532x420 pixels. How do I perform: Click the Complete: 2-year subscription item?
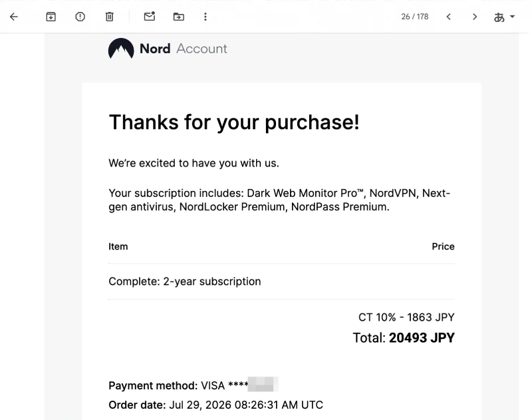[x=185, y=282]
